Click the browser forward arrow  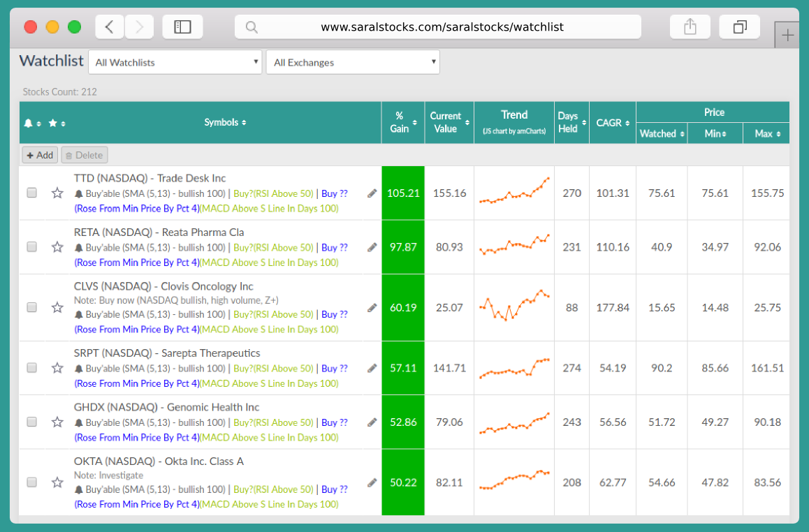click(139, 27)
